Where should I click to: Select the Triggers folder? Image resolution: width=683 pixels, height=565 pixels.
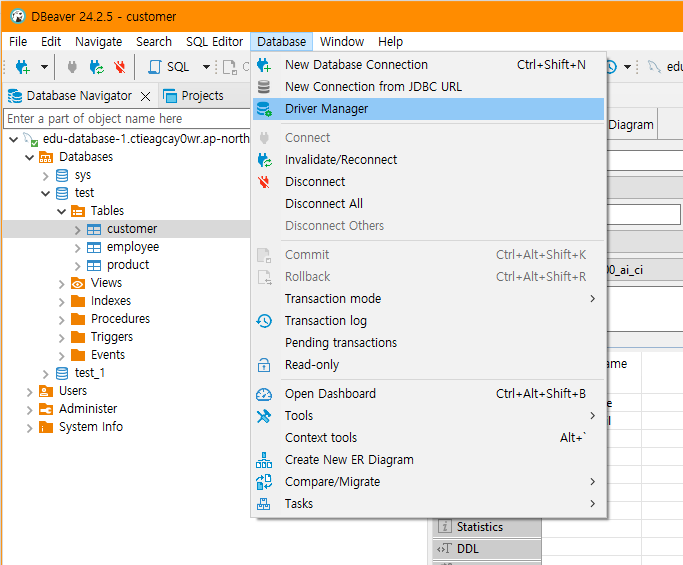[112, 337]
